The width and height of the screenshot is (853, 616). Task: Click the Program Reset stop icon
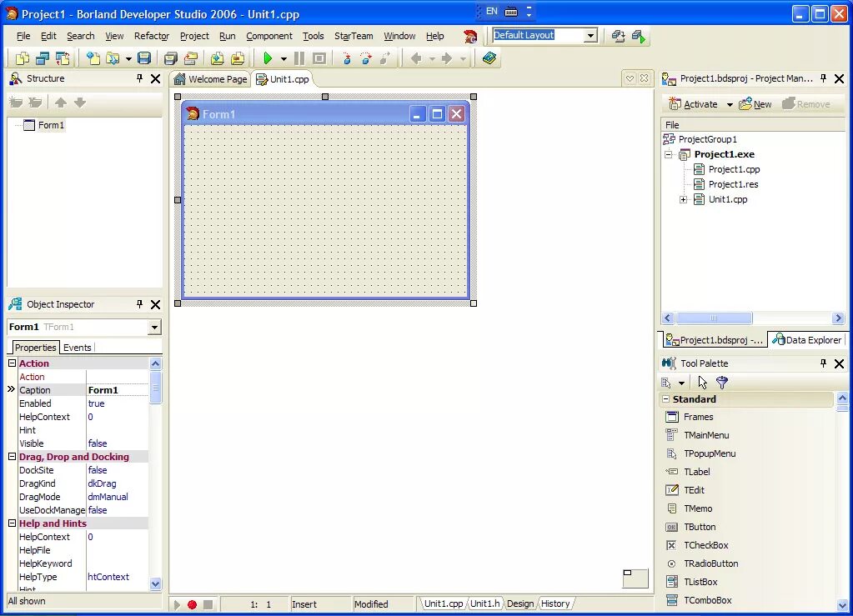click(319, 58)
